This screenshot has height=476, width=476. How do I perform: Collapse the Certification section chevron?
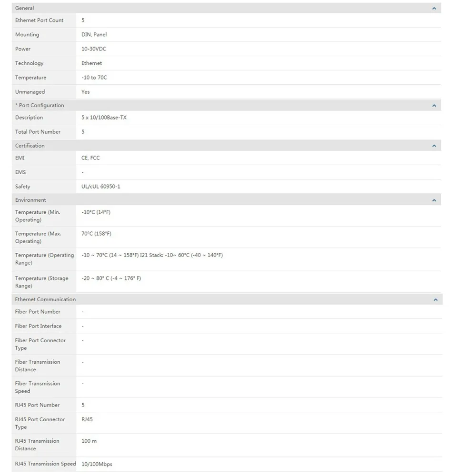point(434,146)
